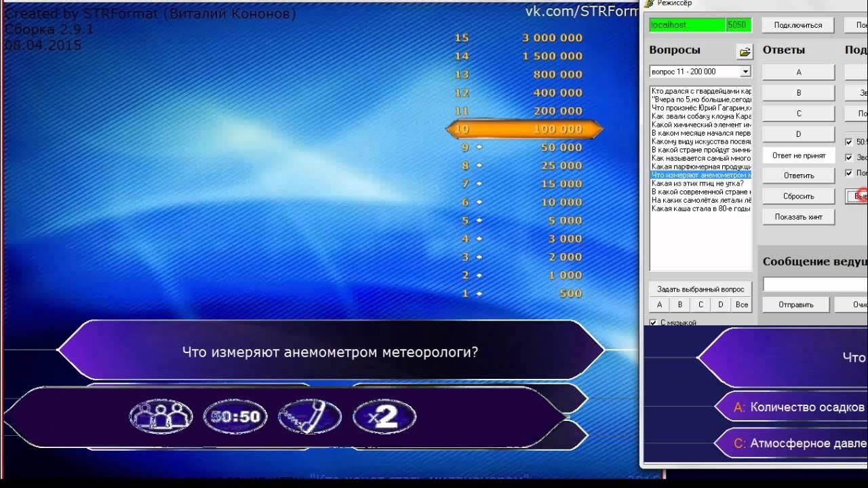The height and width of the screenshot is (488, 868).
Task: Send host message with Отправить
Action: click(796, 305)
